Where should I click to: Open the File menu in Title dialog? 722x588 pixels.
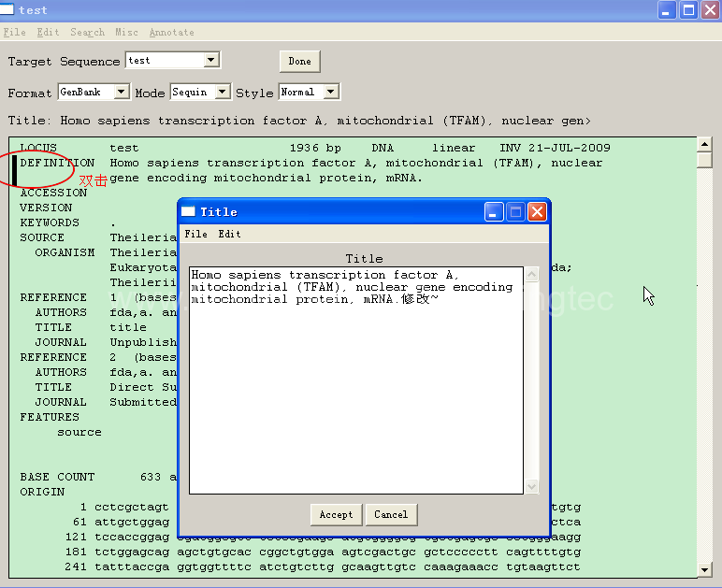pos(195,234)
